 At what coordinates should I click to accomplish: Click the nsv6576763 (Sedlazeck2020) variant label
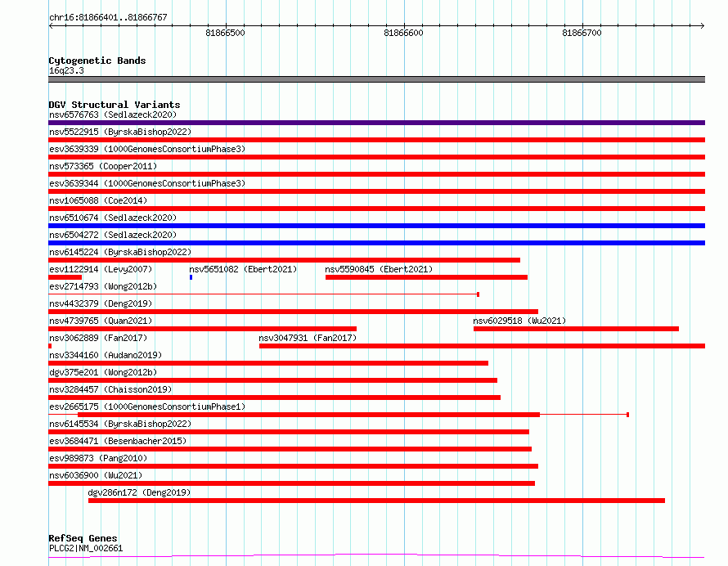[113, 115]
